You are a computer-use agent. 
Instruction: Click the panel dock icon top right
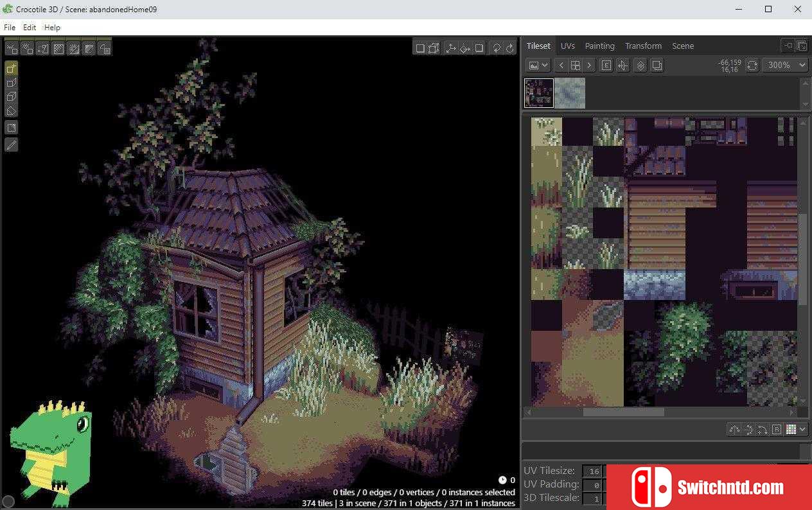pyautogui.click(x=788, y=46)
